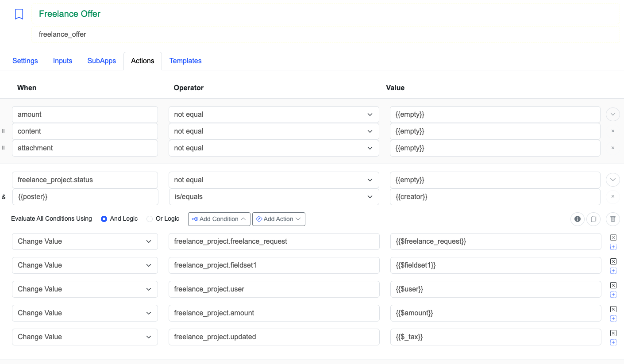
Task: Open the info icon for the condition group
Action: (x=578, y=219)
